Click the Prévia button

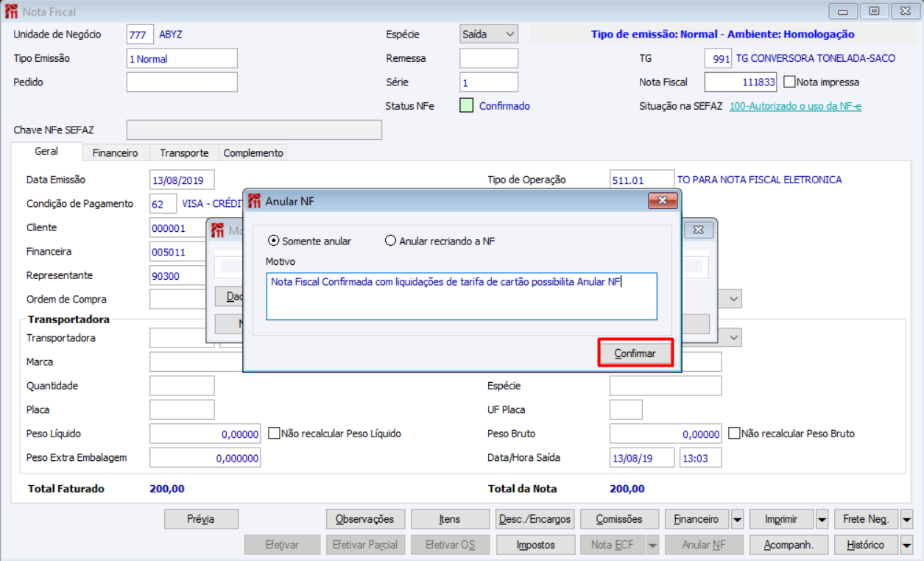(x=201, y=519)
